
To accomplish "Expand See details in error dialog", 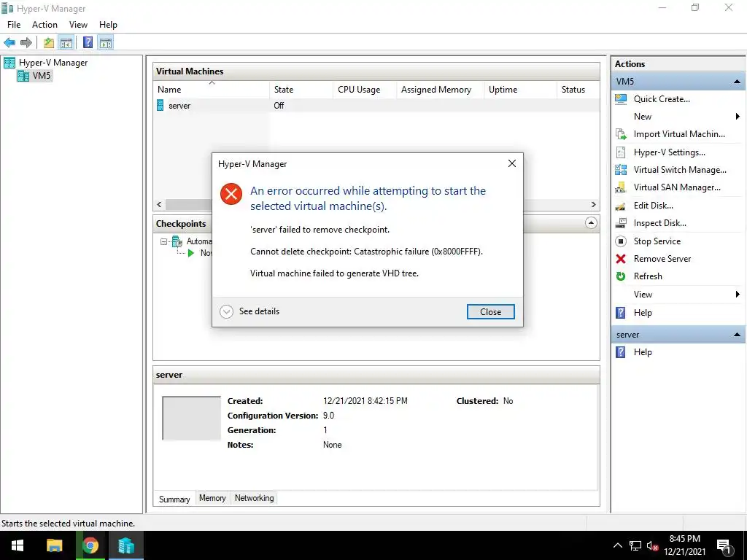I will (249, 311).
